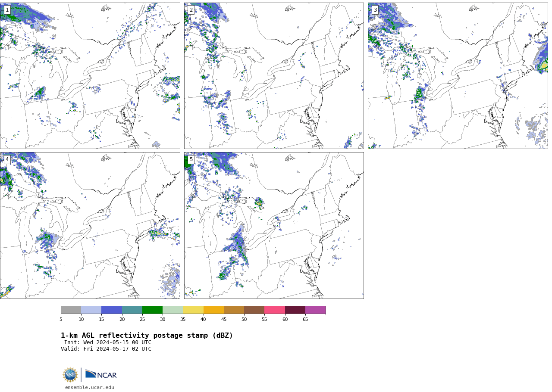Click the 1-km AGL reflectivity title

point(147,336)
